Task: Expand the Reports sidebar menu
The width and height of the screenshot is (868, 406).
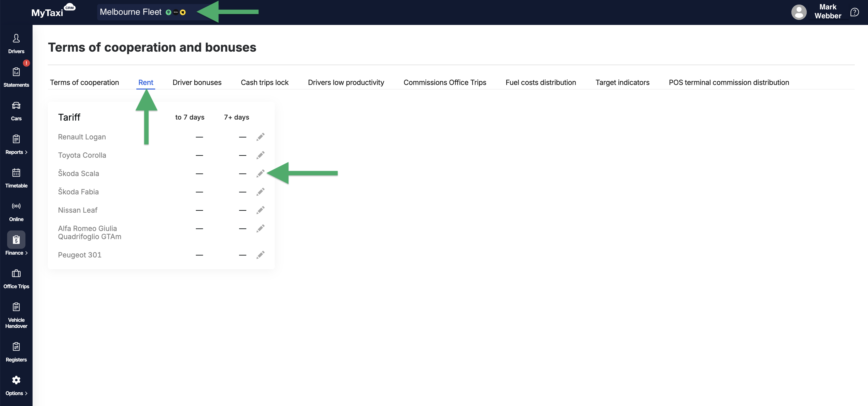Action: (x=16, y=145)
